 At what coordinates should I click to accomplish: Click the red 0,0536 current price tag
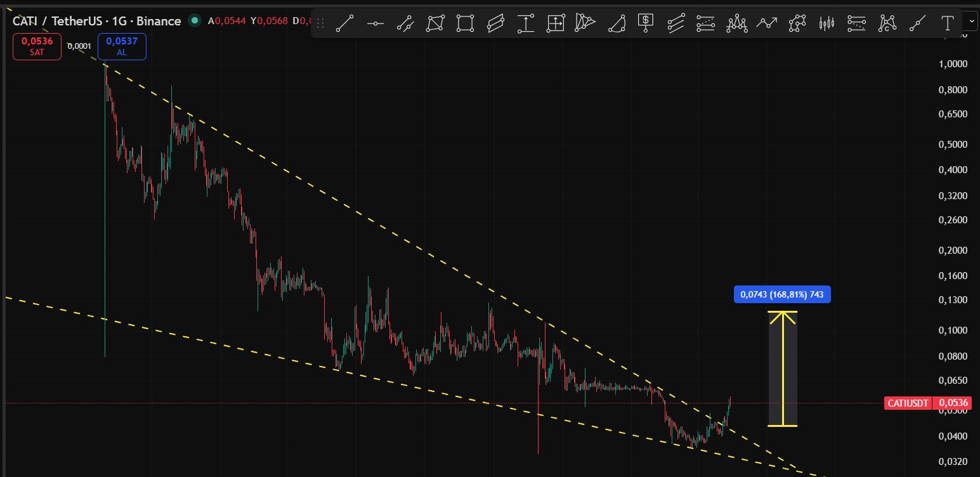tap(952, 403)
